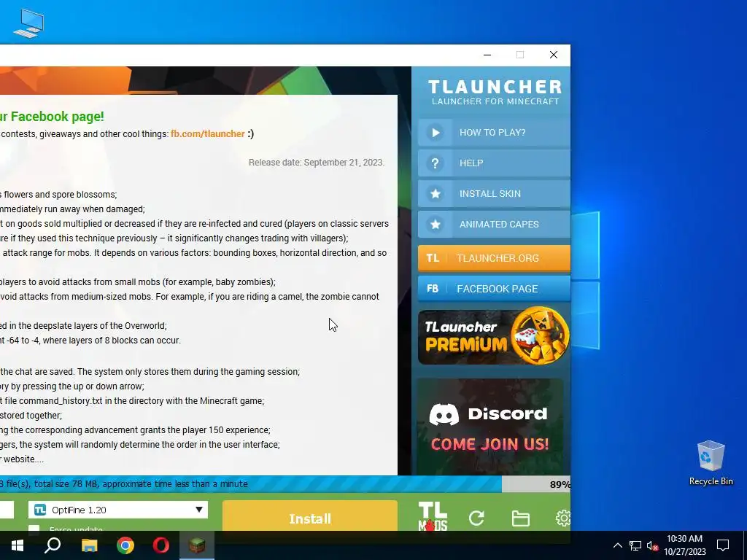Minimize the TLauncher window
Screen dimensions: 747x560
point(487,55)
